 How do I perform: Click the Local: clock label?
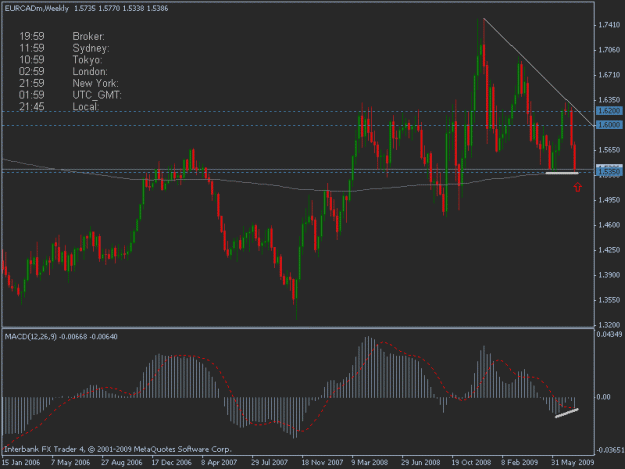pos(86,106)
